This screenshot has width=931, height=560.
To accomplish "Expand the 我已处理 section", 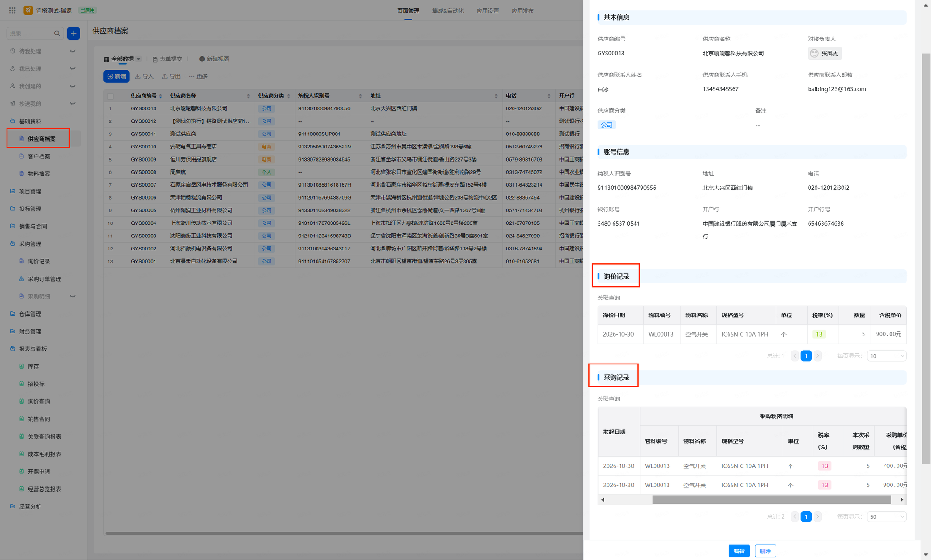I will tap(73, 68).
